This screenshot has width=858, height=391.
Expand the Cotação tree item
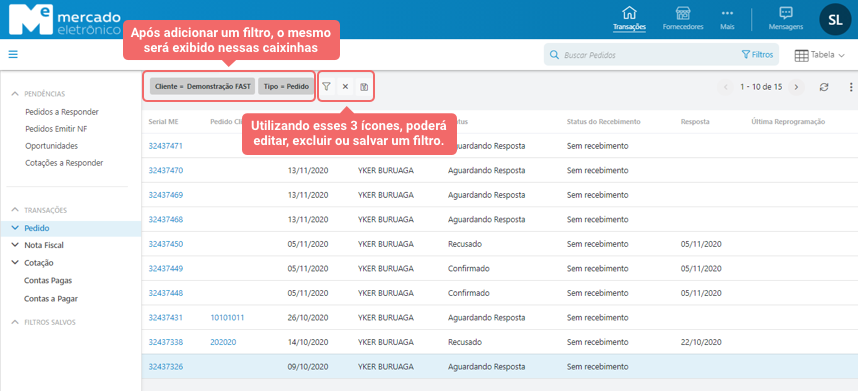pyautogui.click(x=15, y=262)
